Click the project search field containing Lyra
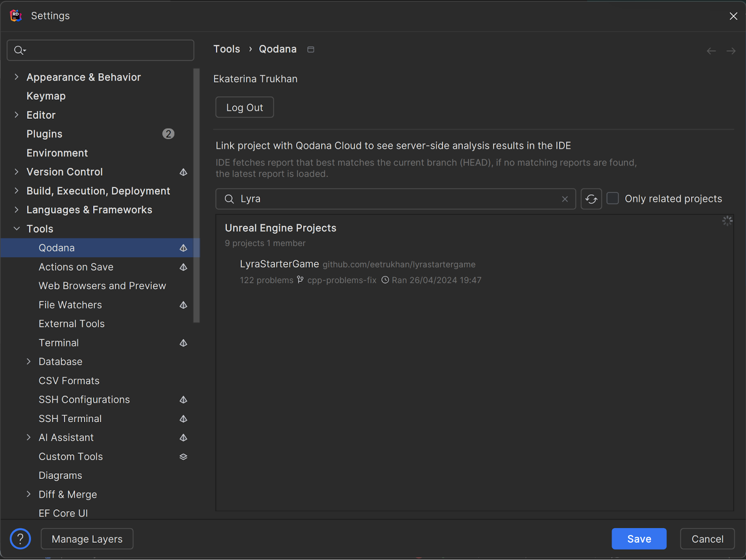The image size is (746, 560). coord(395,199)
